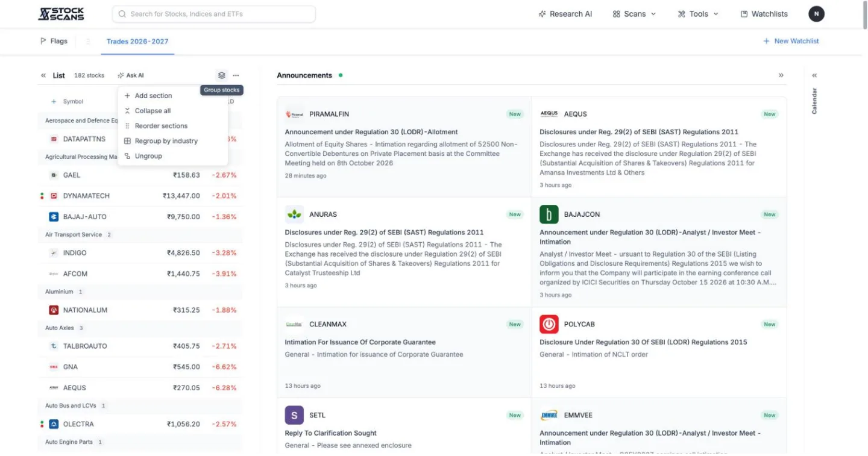Choose Collapse all in the menu

173,111
